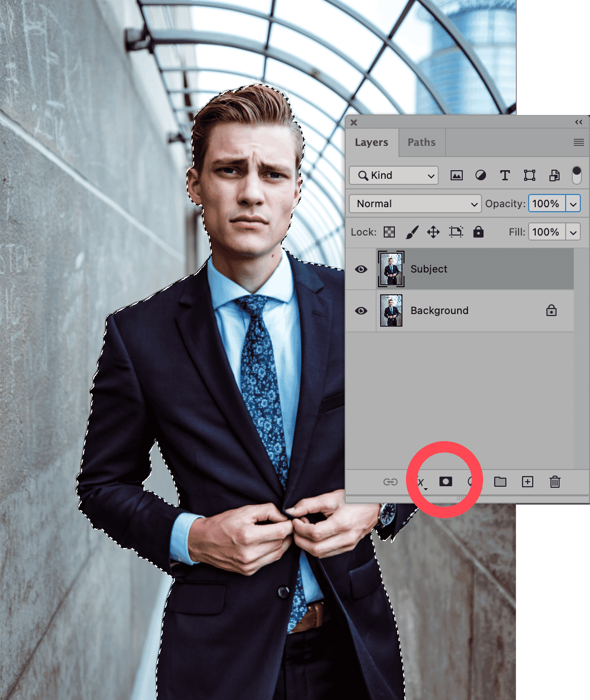Open the Normal blend mode dropdown
The width and height of the screenshot is (590, 700).
tap(415, 204)
